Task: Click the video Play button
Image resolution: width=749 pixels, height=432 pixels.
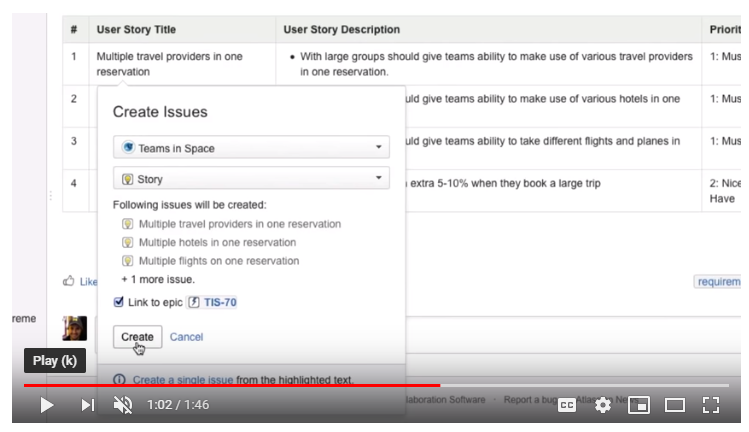Action: tap(46, 405)
